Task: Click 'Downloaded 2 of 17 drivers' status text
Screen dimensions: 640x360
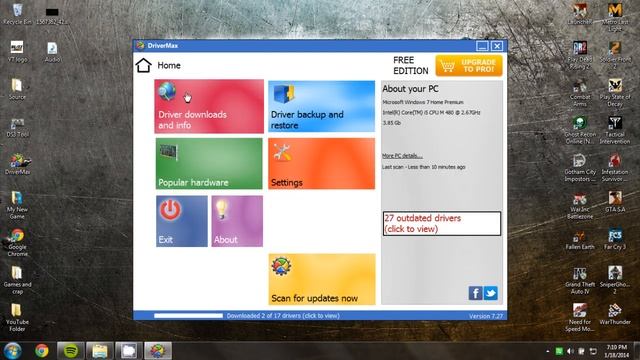Action: [x=283, y=316]
